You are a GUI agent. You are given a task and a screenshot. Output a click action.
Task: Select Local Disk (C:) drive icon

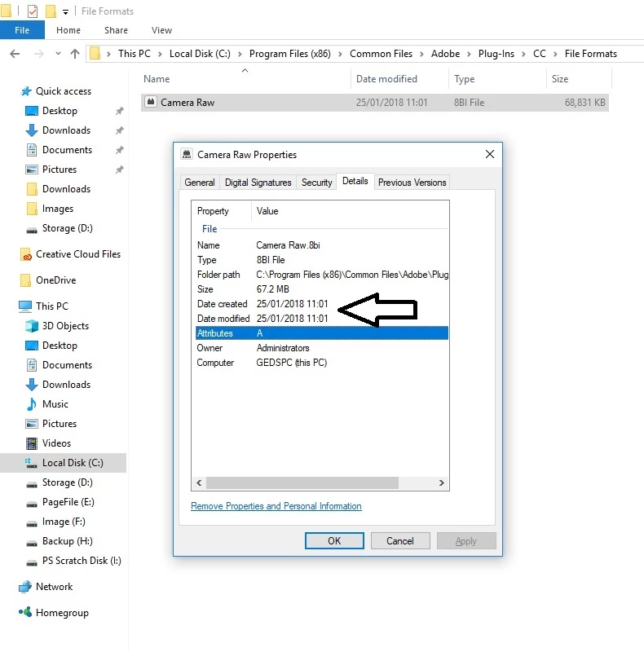[x=31, y=463]
